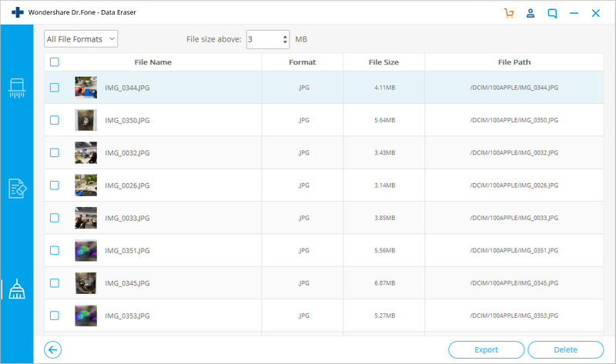The image size is (616, 364).
Task: Select the IMG_0345.JPG thumbnail
Action: (x=85, y=282)
